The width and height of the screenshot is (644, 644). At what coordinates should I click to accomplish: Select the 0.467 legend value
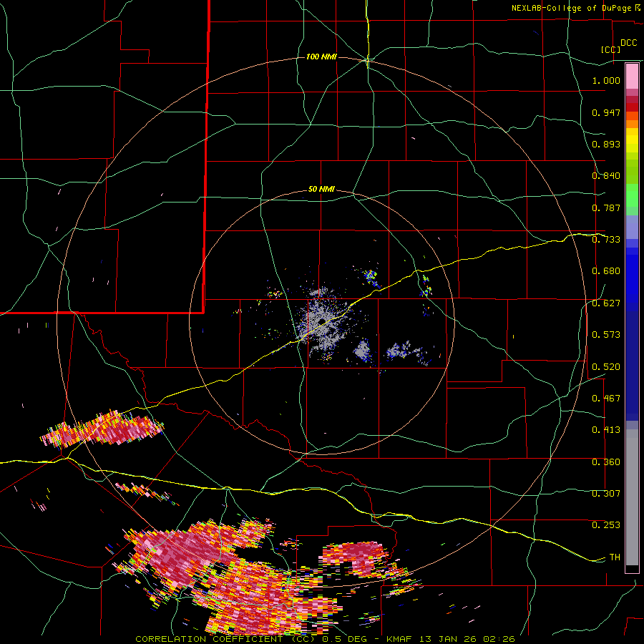point(606,399)
